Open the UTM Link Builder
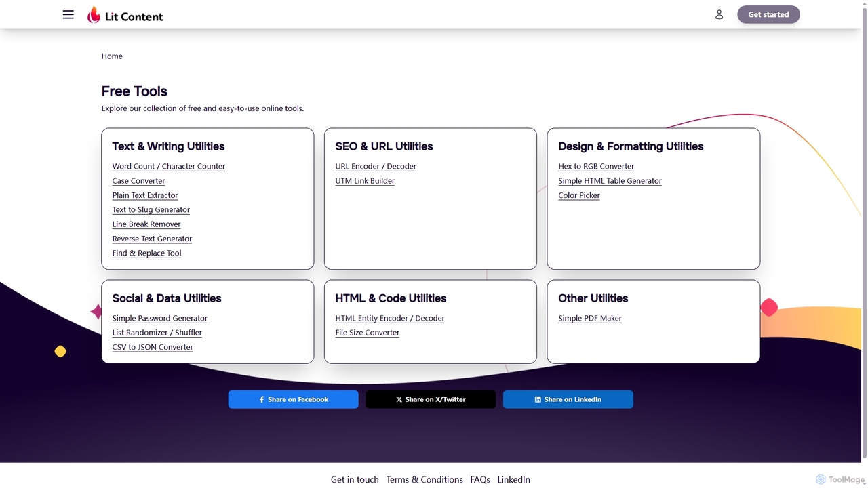The image size is (868, 488). pyautogui.click(x=365, y=181)
